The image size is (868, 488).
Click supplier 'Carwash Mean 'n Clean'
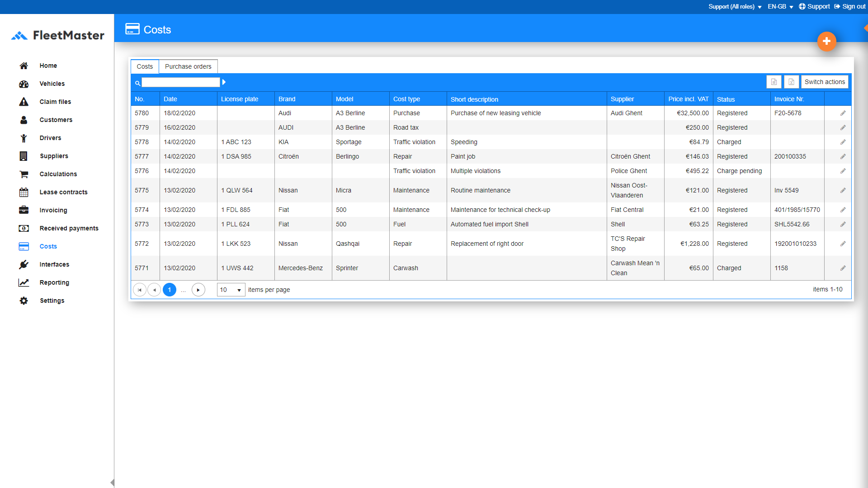click(x=635, y=268)
